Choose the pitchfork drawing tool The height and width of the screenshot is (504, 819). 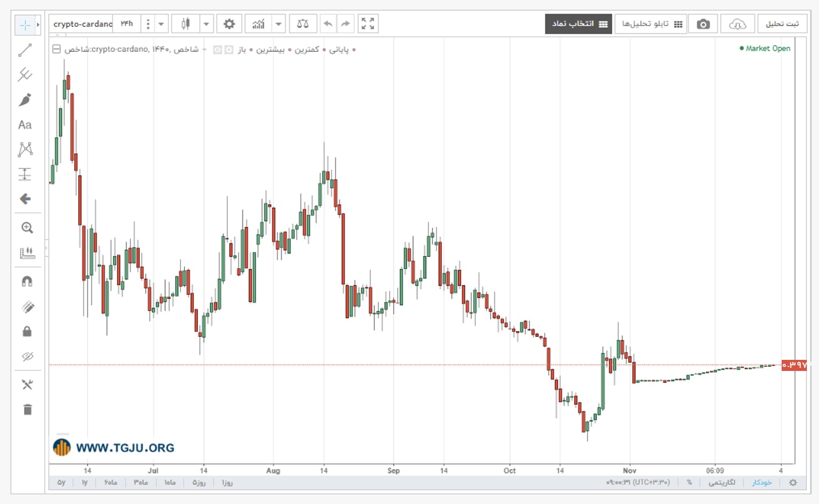coord(25,75)
